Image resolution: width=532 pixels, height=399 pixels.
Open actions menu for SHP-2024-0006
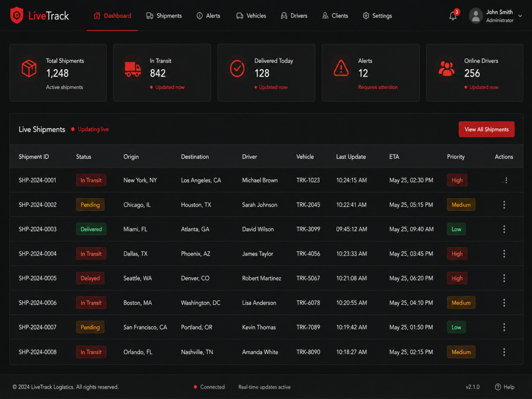pos(504,303)
